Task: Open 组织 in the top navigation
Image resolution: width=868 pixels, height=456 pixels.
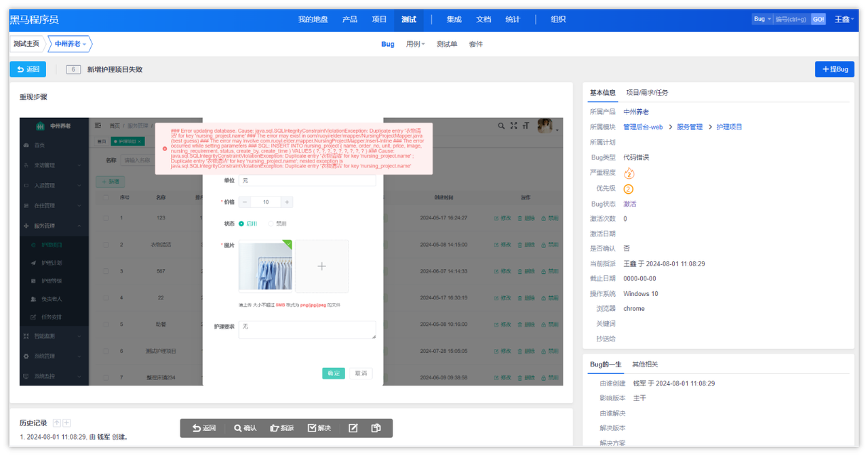Action: [x=558, y=19]
